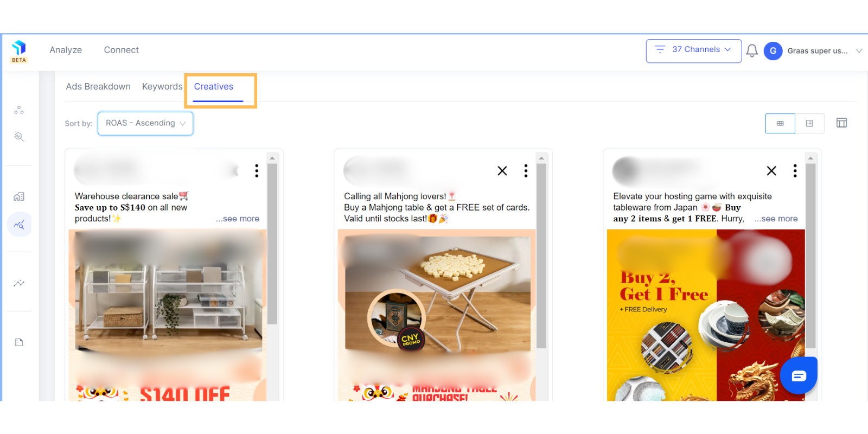
Task: Switch to the Keywords tab
Action: pos(162,87)
